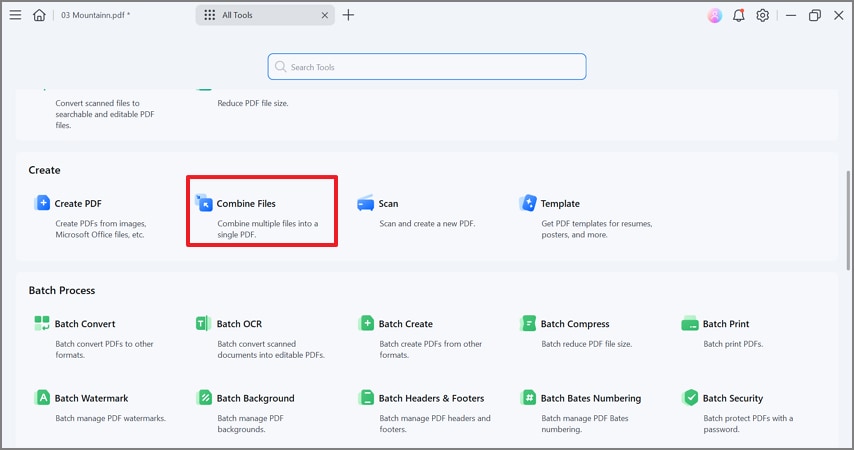
Task: Open the Batch Headers & Footers label
Action: click(x=431, y=398)
